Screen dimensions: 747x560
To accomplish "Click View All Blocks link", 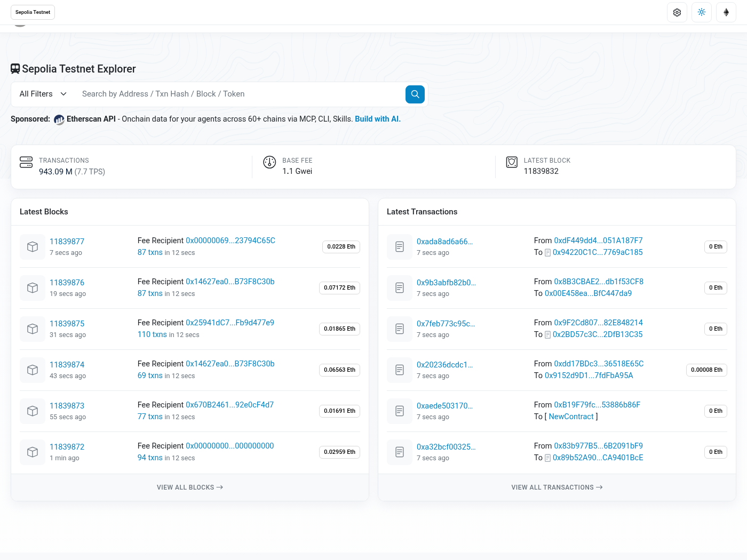I will tap(190, 487).
